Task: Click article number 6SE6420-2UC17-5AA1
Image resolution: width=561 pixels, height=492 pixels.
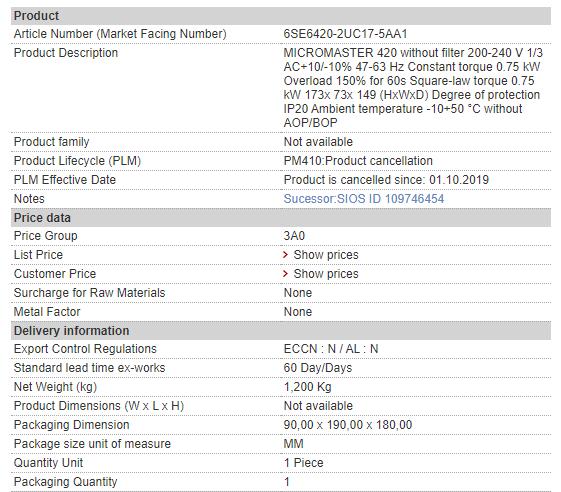Action: click(x=345, y=34)
